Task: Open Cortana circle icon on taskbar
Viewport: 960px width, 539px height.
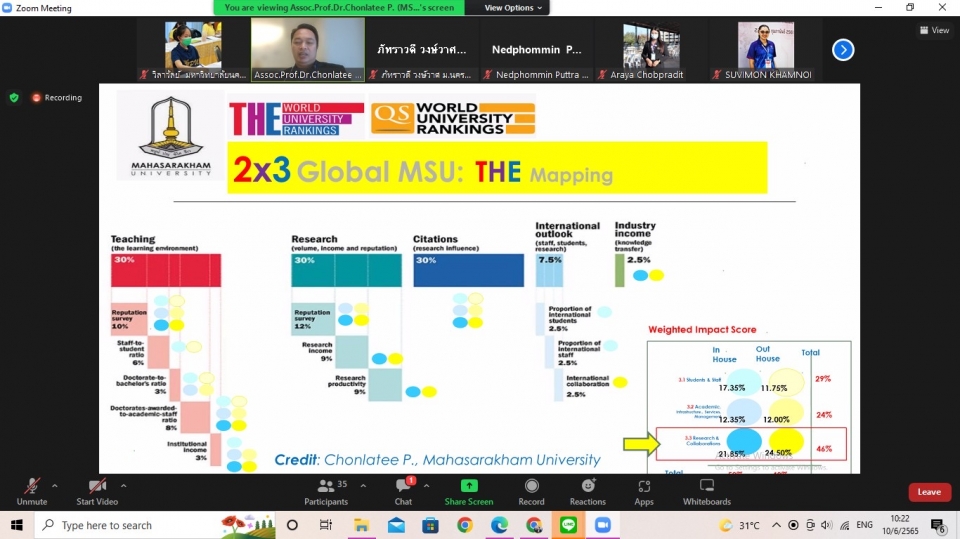Action: click(x=292, y=525)
